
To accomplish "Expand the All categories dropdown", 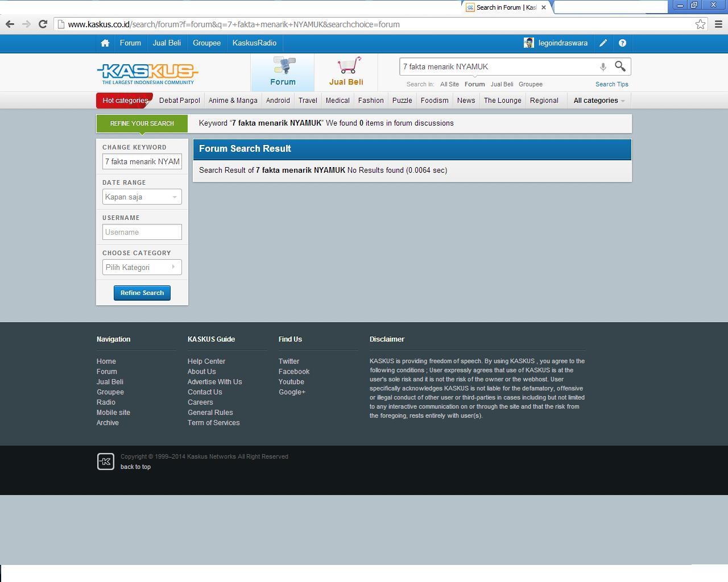I will (x=599, y=101).
